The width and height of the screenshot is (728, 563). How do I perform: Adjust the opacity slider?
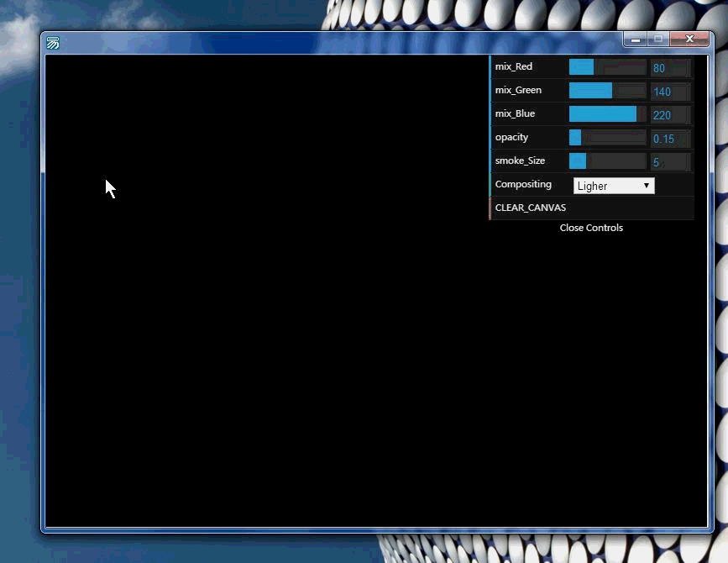click(607, 138)
